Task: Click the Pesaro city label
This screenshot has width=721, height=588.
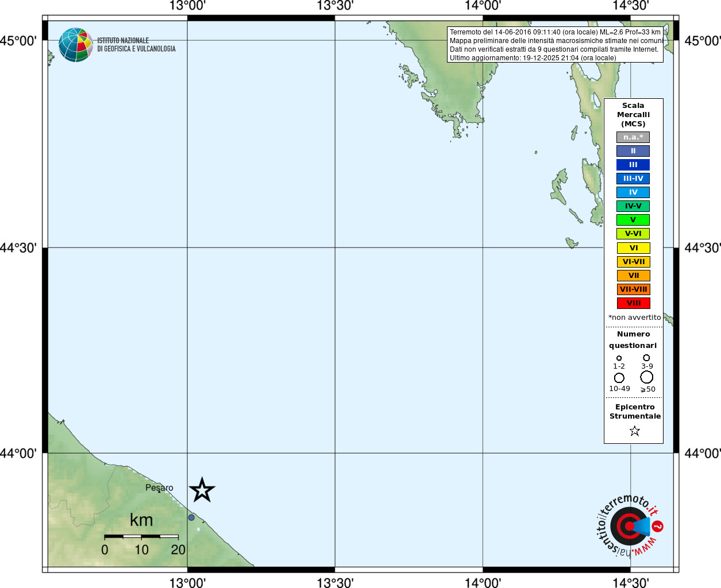Action: click(159, 488)
